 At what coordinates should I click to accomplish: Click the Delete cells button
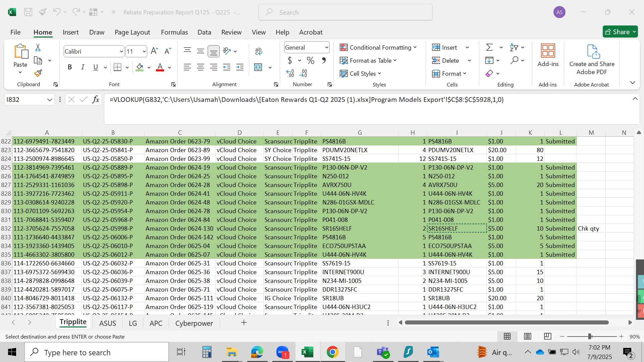(x=445, y=61)
